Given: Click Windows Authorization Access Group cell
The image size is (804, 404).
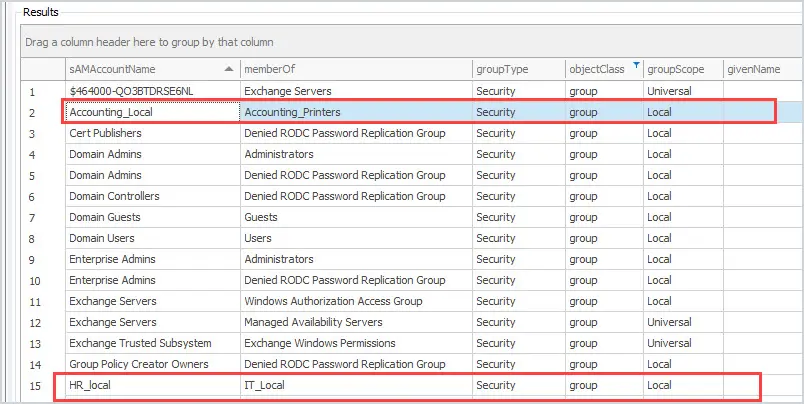Looking at the screenshot, I should point(356,301).
